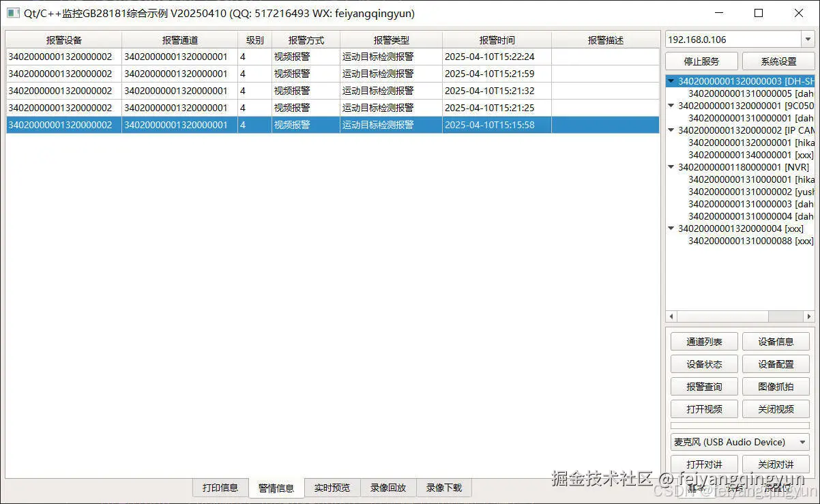Screen dimensions: 820x504
Task: Click the 打开对讲 intercom button
Action: (x=704, y=464)
